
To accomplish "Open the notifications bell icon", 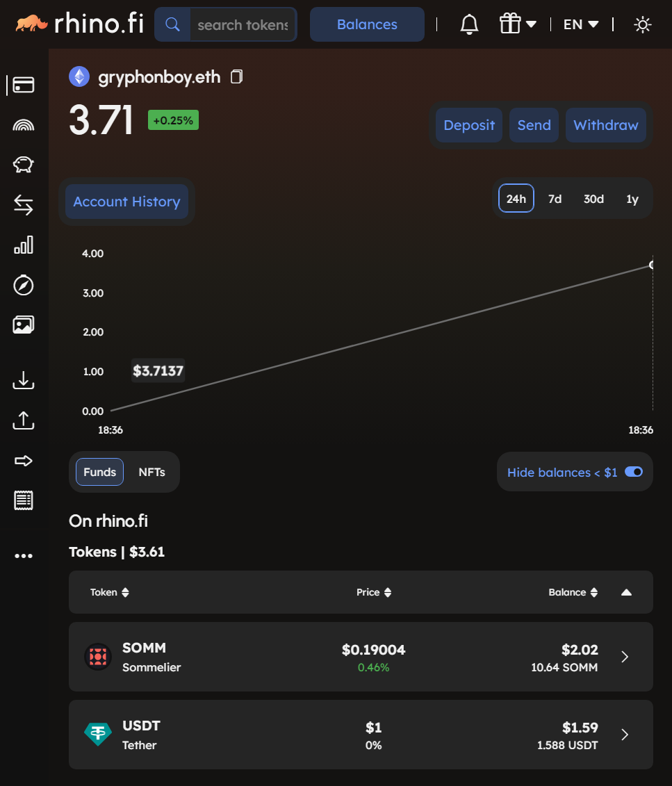I will pyautogui.click(x=469, y=24).
